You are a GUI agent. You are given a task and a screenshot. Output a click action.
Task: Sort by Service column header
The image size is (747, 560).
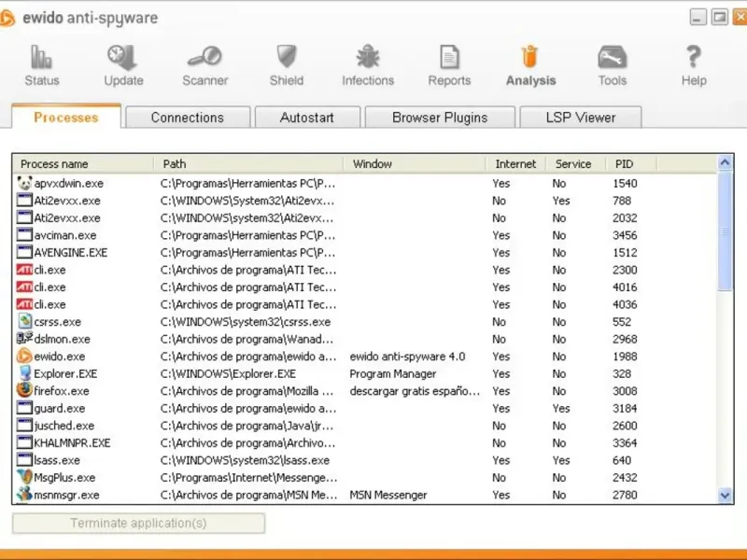click(575, 164)
